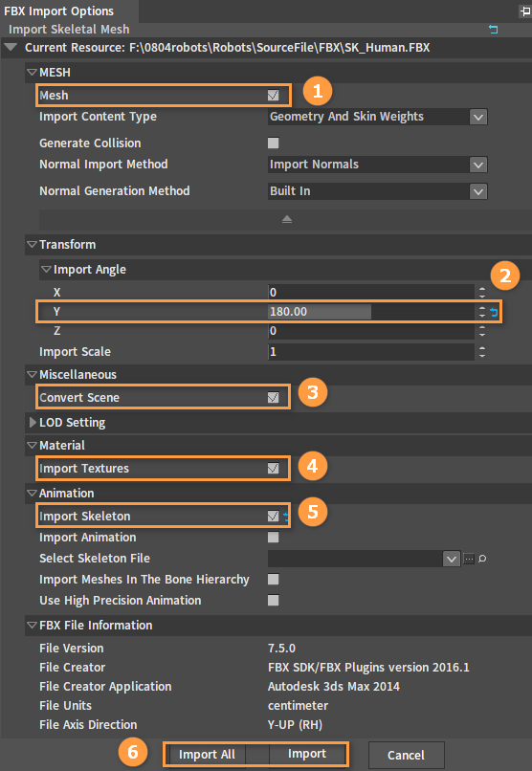Screen dimensions: 532x771
Task: Uncheck the Convert Scene checkbox
Action: [274, 397]
